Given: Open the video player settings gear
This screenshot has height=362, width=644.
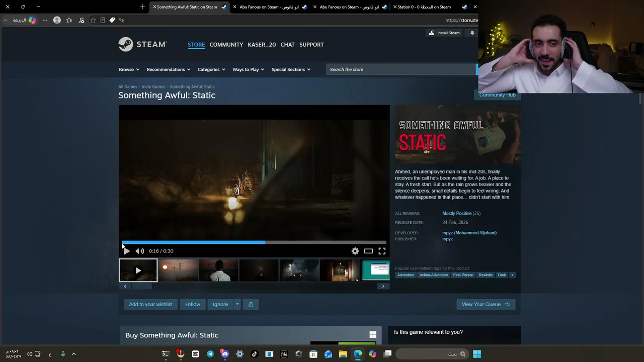Looking at the screenshot, I should 355,251.
